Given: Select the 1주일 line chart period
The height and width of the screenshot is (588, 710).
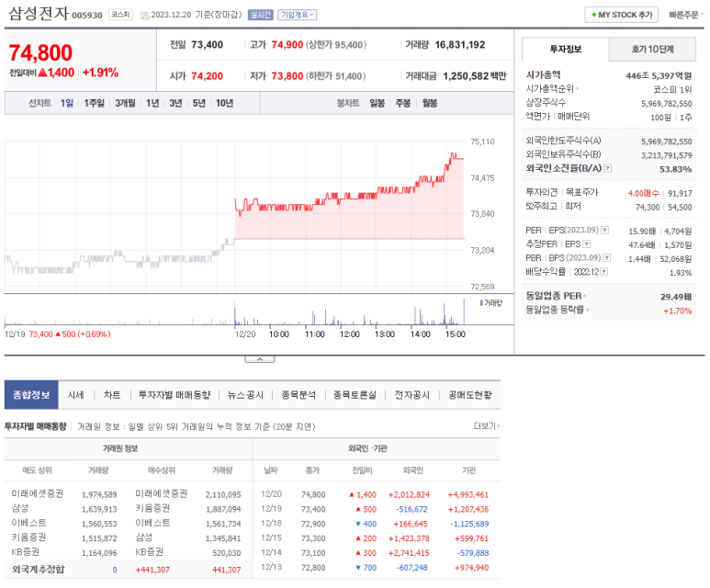Looking at the screenshot, I should [95, 103].
